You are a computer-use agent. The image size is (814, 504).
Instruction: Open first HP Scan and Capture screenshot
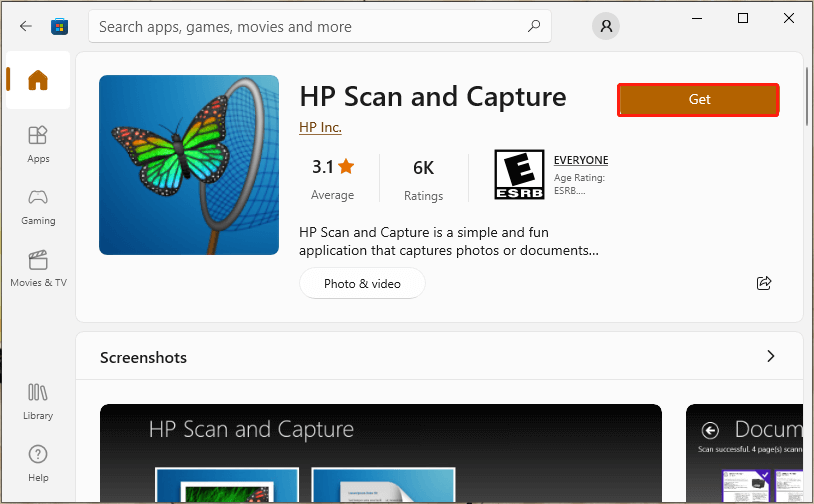[x=381, y=453]
